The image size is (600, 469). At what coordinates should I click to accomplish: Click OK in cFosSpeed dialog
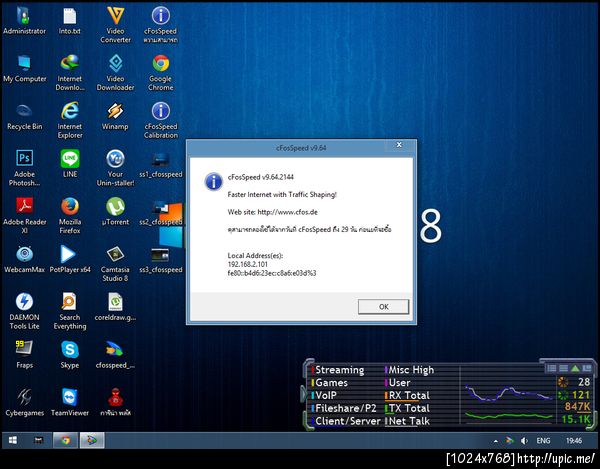click(x=383, y=307)
